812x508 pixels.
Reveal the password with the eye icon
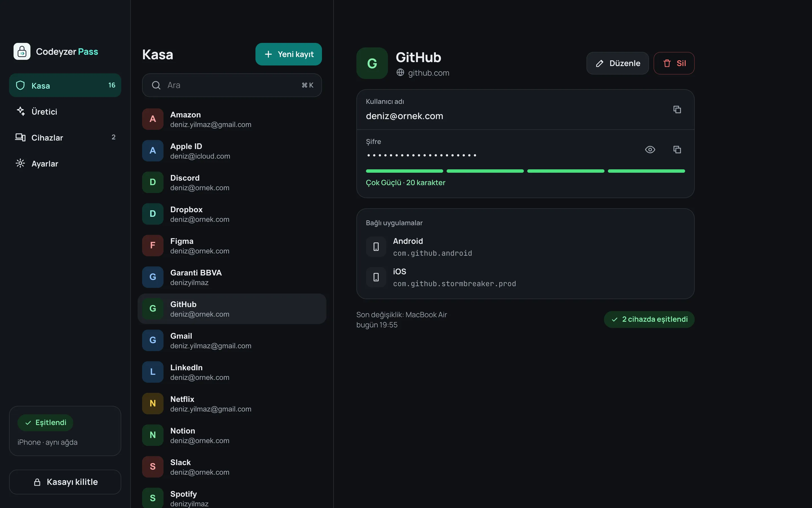650,150
